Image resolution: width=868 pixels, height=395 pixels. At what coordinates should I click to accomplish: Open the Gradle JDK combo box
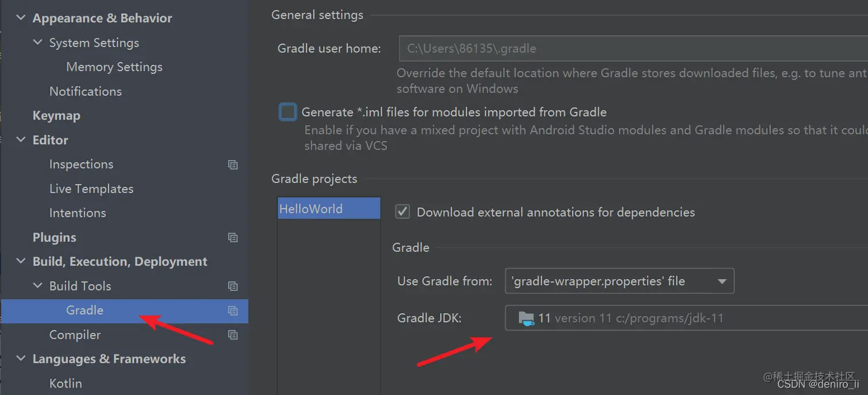tap(687, 318)
